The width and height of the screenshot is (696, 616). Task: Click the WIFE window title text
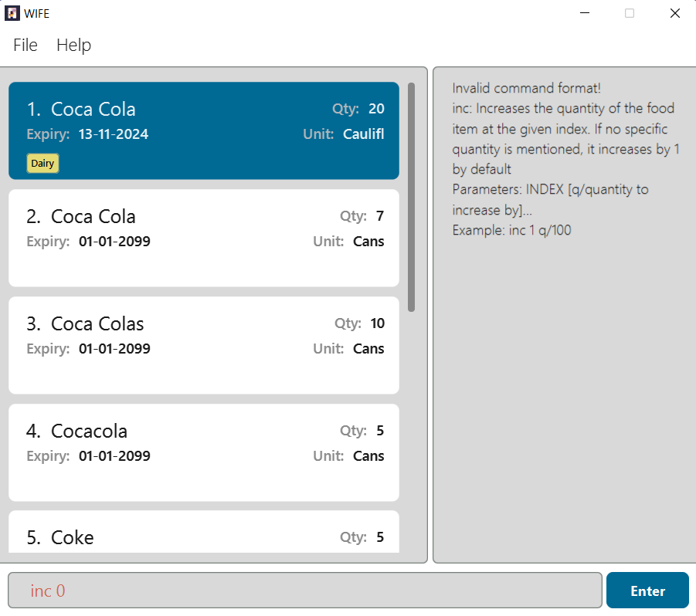click(x=37, y=14)
